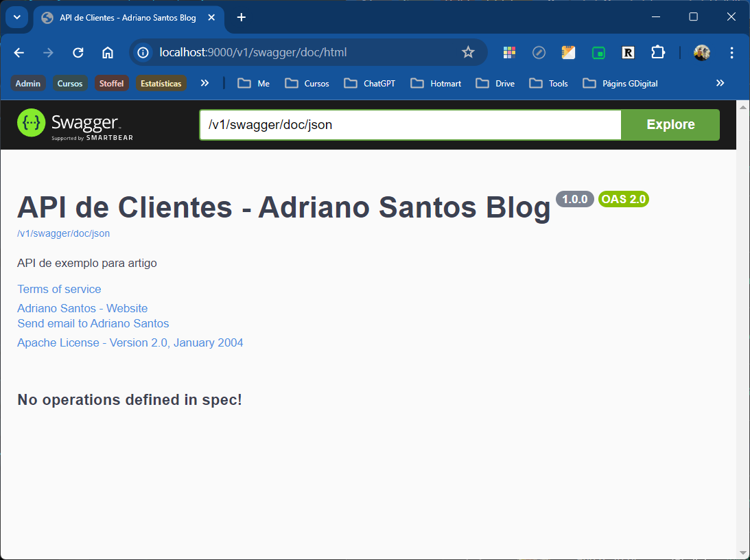Screen dimensions: 750x560
Task: Reload the Swagger documentation page
Action: (x=78, y=52)
